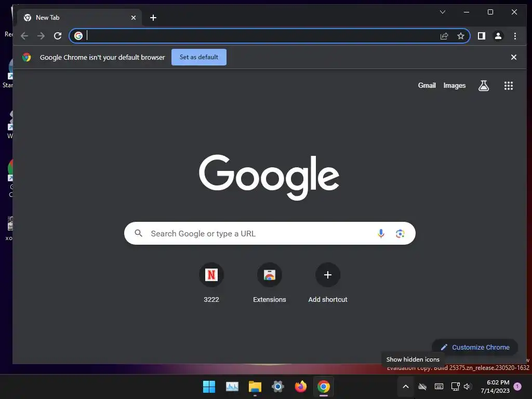Search by image with Lens icon

tap(400, 233)
